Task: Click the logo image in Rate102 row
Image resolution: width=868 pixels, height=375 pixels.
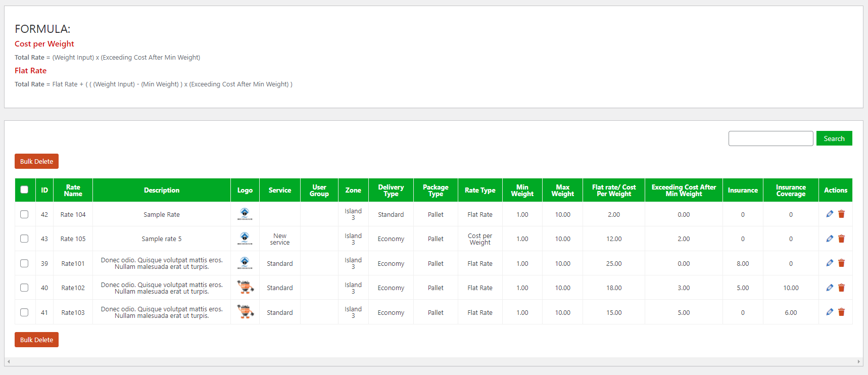Action: [x=245, y=288]
